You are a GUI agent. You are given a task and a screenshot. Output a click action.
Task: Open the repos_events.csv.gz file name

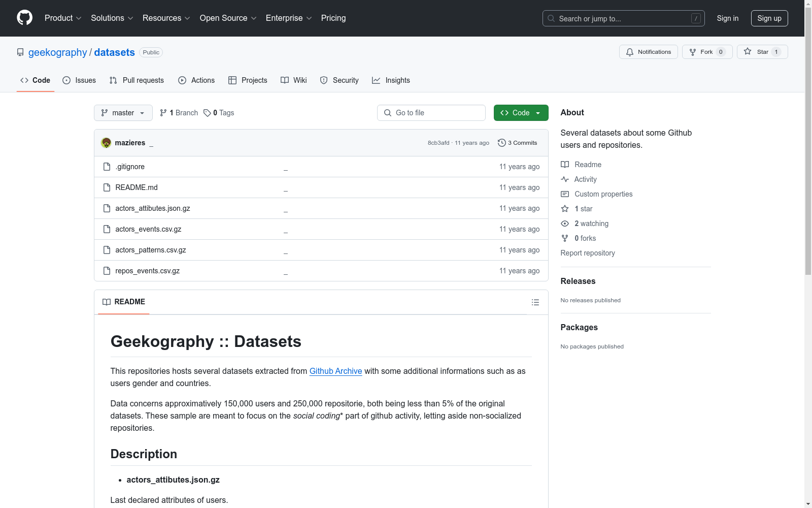click(x=148, y=271)
